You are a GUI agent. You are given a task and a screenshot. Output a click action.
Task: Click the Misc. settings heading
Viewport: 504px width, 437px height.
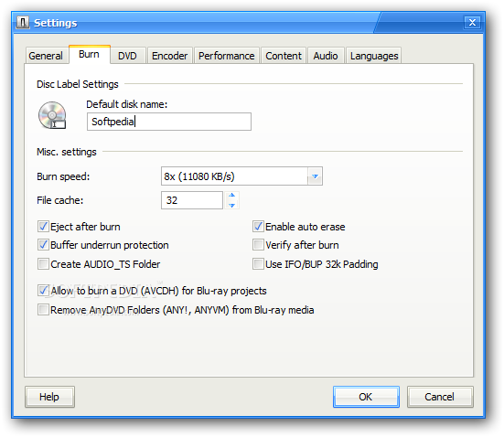(67, 152)
